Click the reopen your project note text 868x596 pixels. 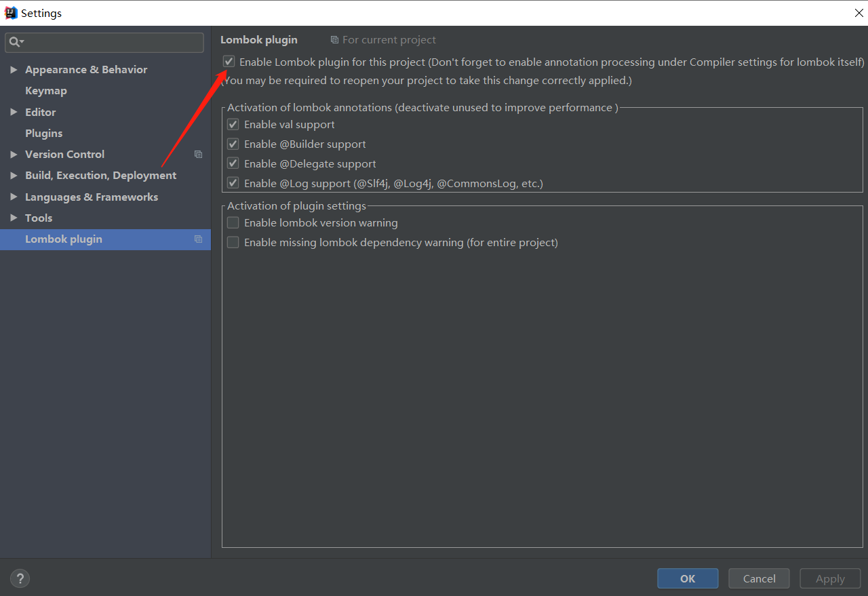427,81
